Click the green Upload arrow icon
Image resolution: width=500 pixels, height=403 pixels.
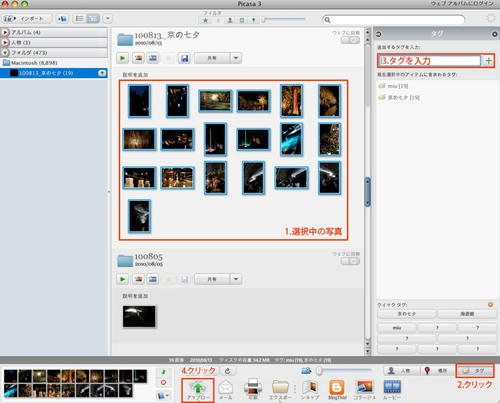[198, 389]
